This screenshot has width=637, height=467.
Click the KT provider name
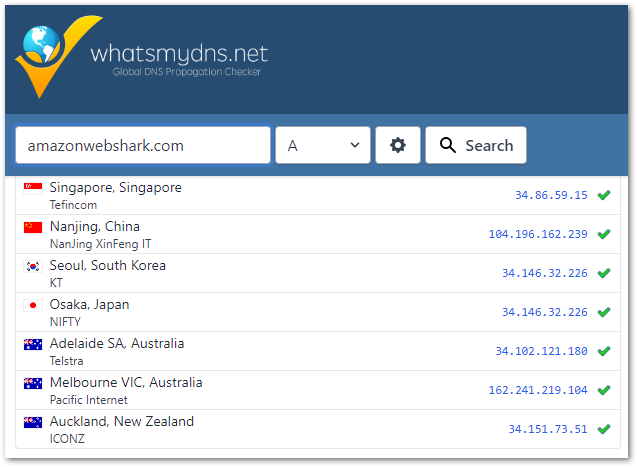coord(56,283)
